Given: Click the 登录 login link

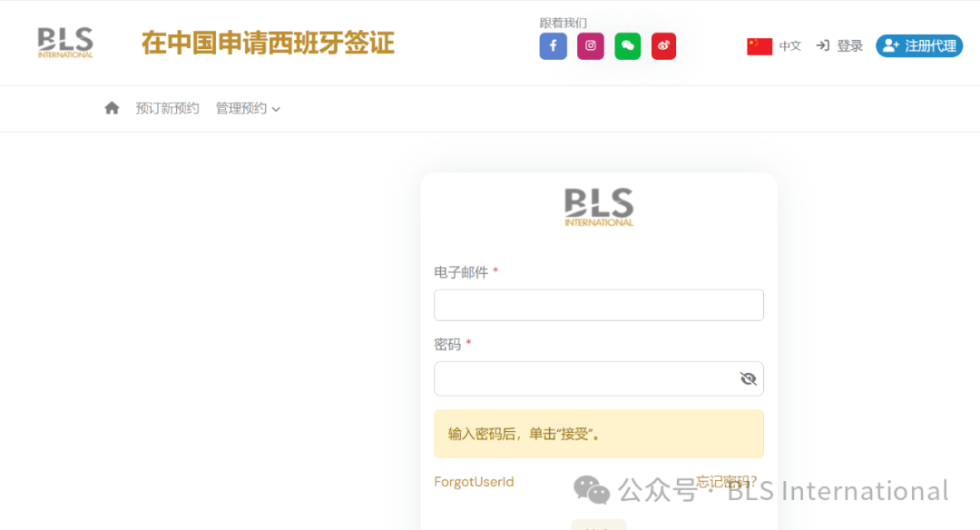Looking at the screenshot, I should click(839, 46).
